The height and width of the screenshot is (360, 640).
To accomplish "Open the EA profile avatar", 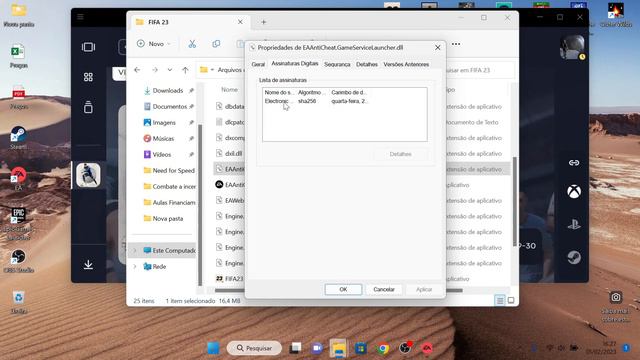I will click(x=572, y=47).
